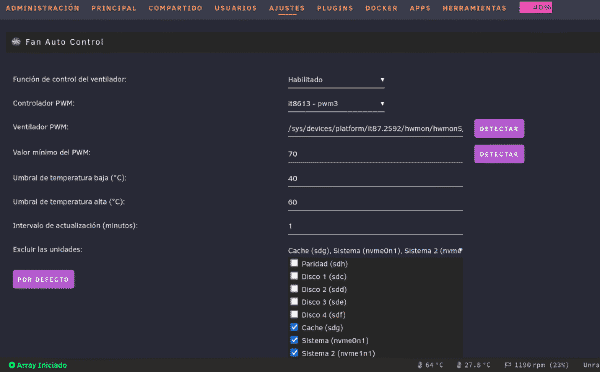Uncheck the Cache (sdg) checkbox
This screenshot has height=372, width=600.
[x=294, y=327]
